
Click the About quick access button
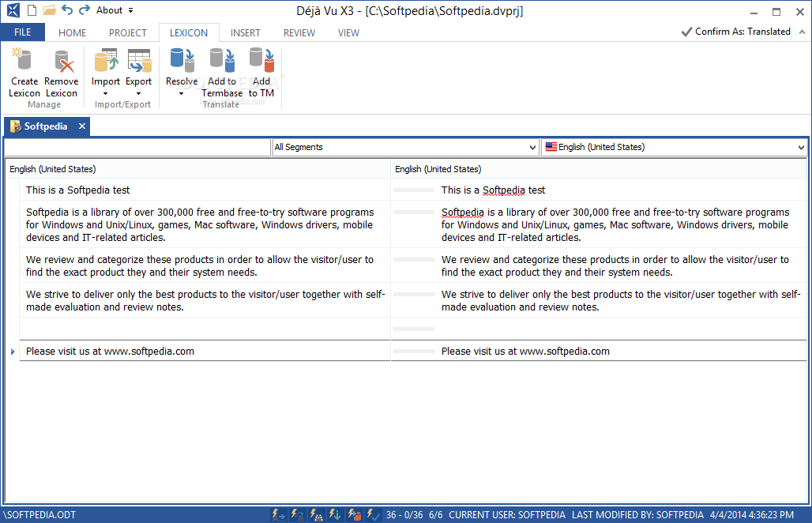[109, 10]
